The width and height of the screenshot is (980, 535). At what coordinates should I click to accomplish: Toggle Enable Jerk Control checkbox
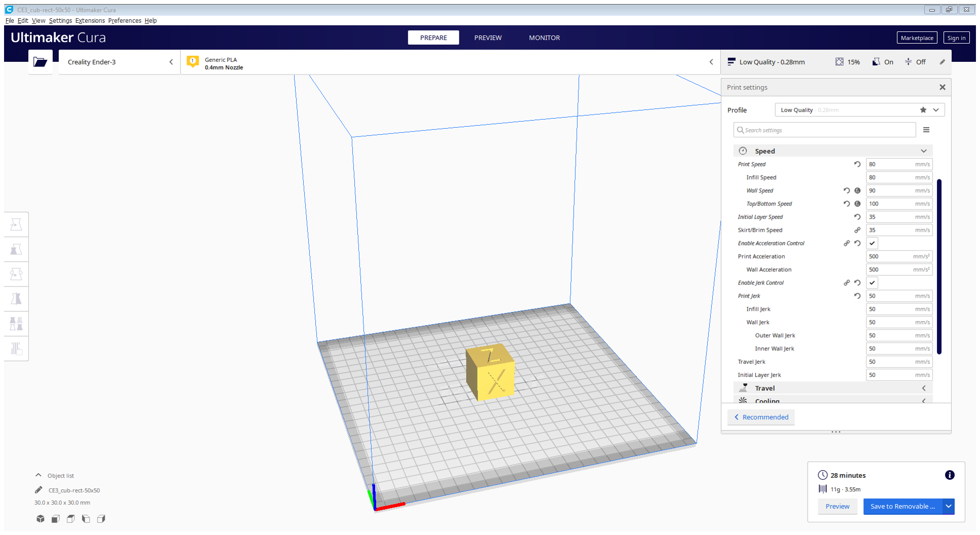(x=872, y=283)
